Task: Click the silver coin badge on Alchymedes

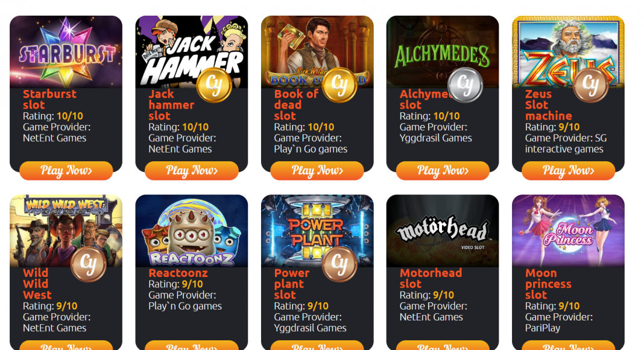Action: click(x=465, y=85)
